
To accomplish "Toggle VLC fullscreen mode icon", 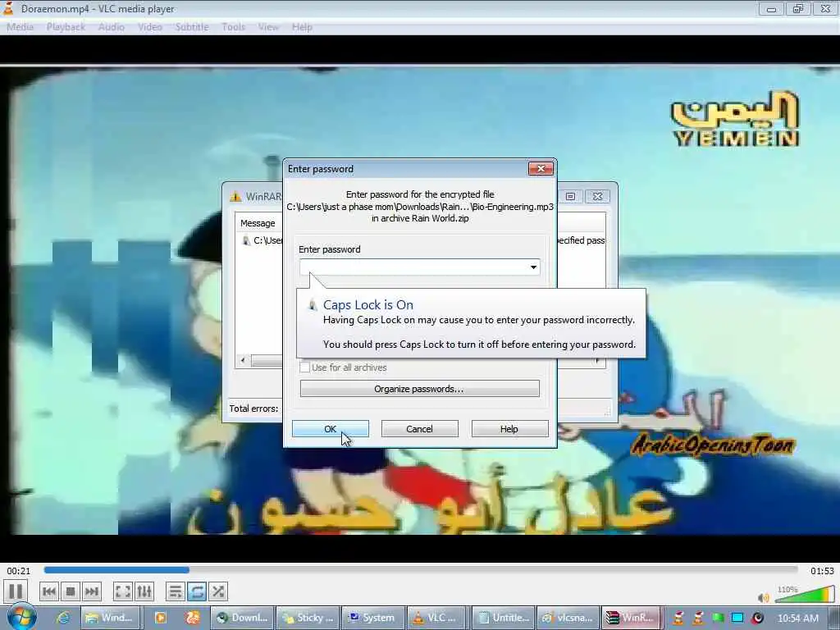I will (123, 592).
